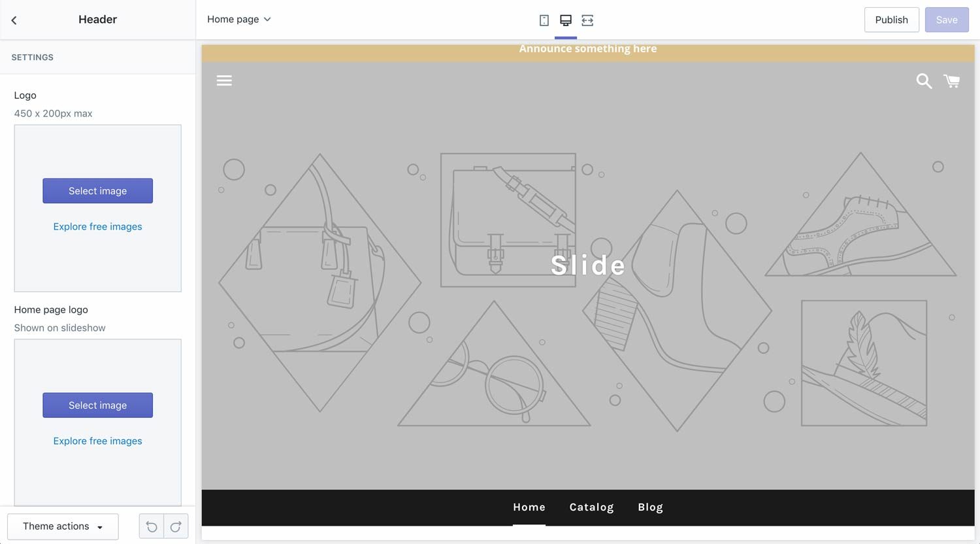Viewport: 980px width, 544px height.
Task: Explore free images for Home page logo
Action: [x=98, y=441]
